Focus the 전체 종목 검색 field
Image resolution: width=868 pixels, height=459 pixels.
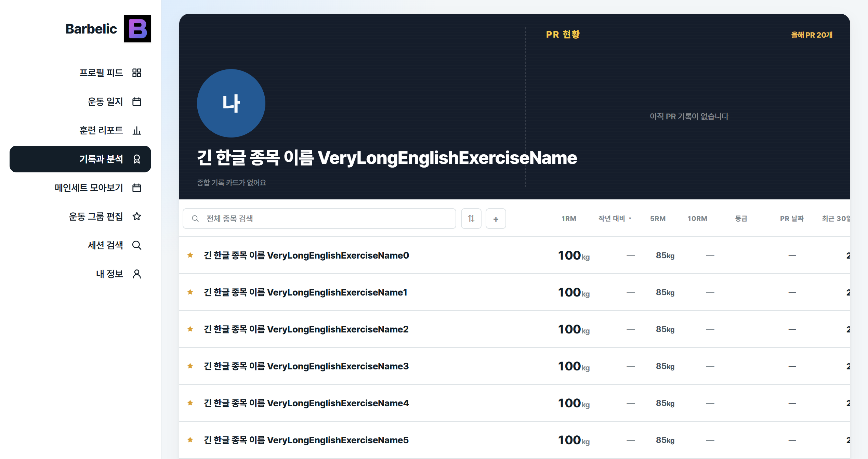(x=319, y=219)
